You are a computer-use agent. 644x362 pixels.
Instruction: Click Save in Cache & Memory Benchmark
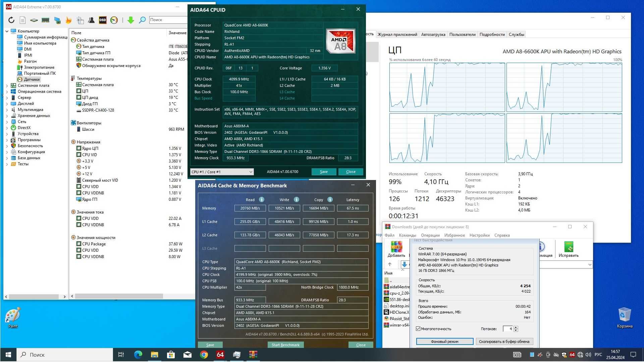coord(210,345)
